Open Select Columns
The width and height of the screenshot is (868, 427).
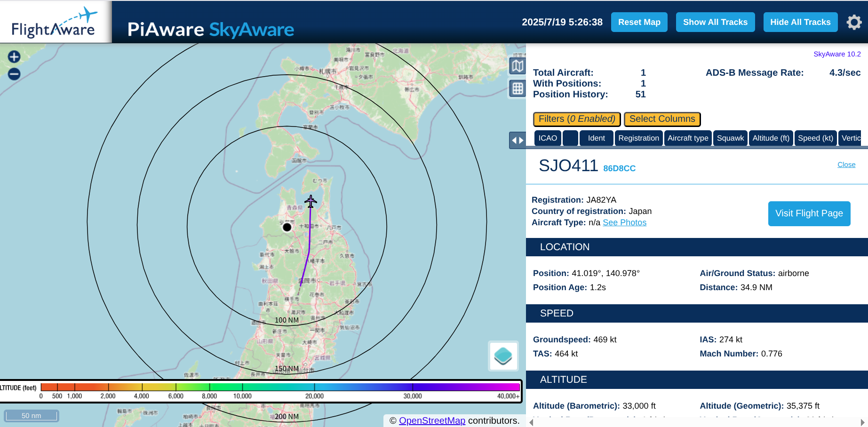tap(662, 119)
